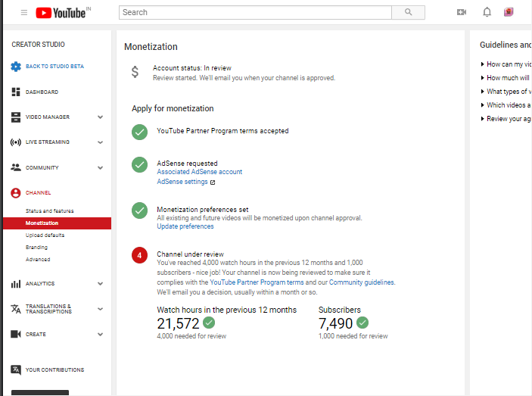Click the 'Channel under review' heading
532x396 pixels.
(x=191, y=254)
